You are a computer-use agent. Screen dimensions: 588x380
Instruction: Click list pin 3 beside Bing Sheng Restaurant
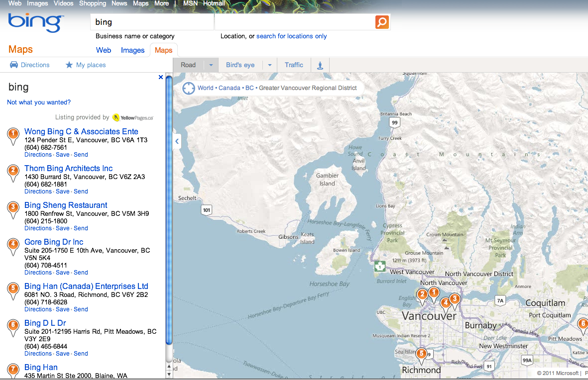coord(13,208)
